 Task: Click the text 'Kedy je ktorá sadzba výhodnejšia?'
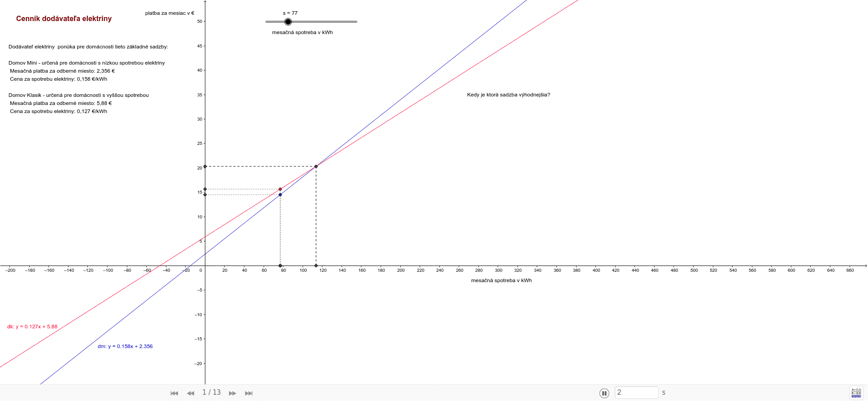[x=508, y=95]
